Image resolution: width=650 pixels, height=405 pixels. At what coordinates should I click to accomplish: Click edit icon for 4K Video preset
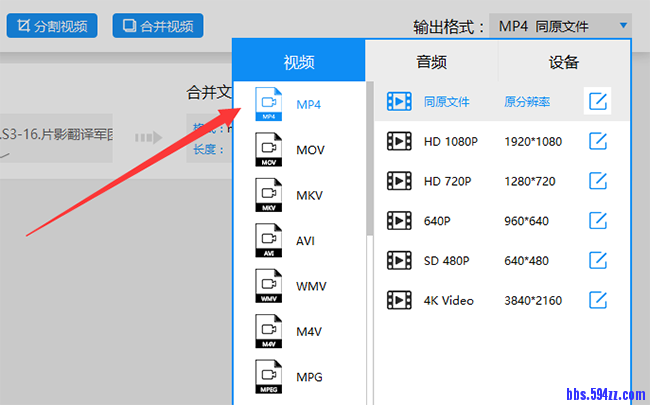(x=598, y=300)
